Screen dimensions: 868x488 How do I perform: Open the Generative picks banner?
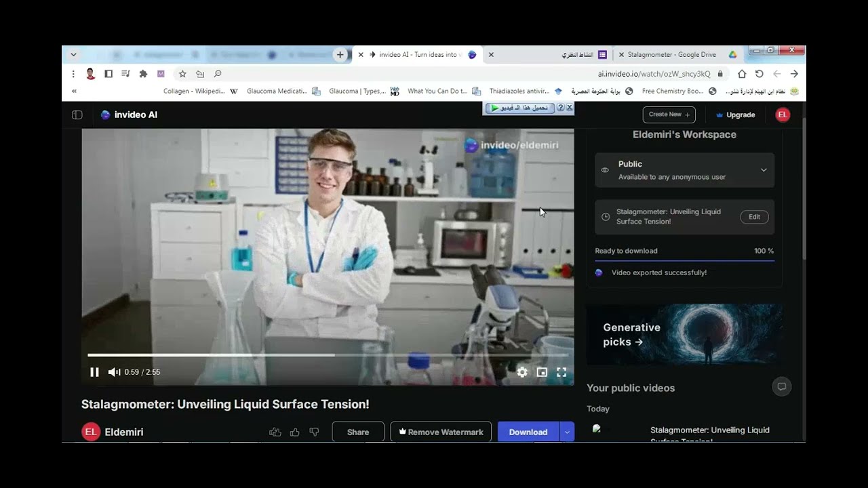(684, 335)
